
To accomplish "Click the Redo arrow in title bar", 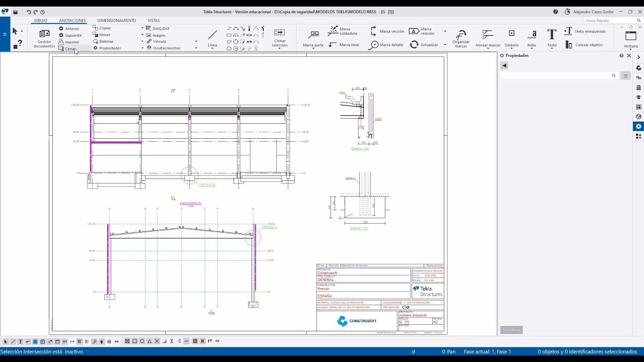I will pos(35,12).
